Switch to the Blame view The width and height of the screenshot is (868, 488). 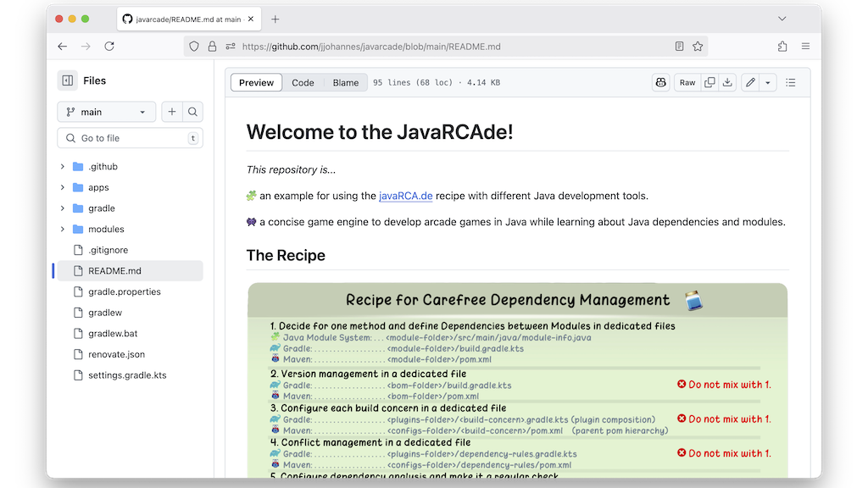(x=345, y=82)
